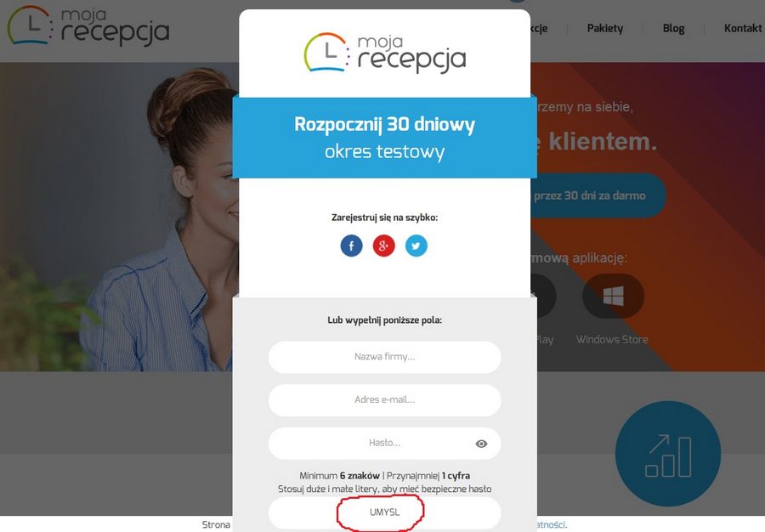The image size is (765, 532).
Task: Click the blue chart statistics circle icon
Action: point(668,454)
